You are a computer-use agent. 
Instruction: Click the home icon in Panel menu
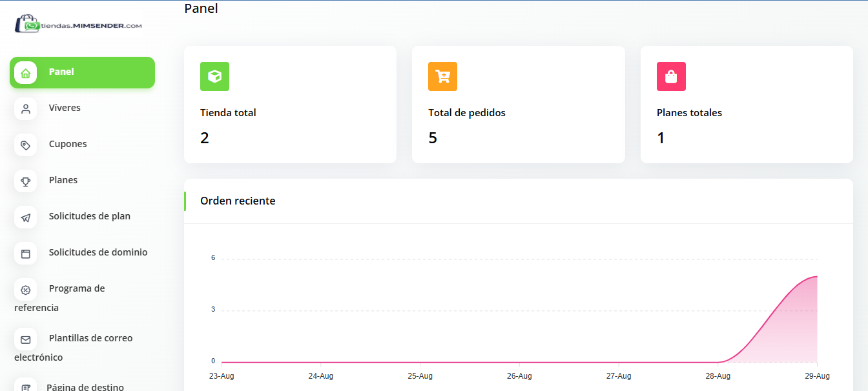tap(26, 73)
